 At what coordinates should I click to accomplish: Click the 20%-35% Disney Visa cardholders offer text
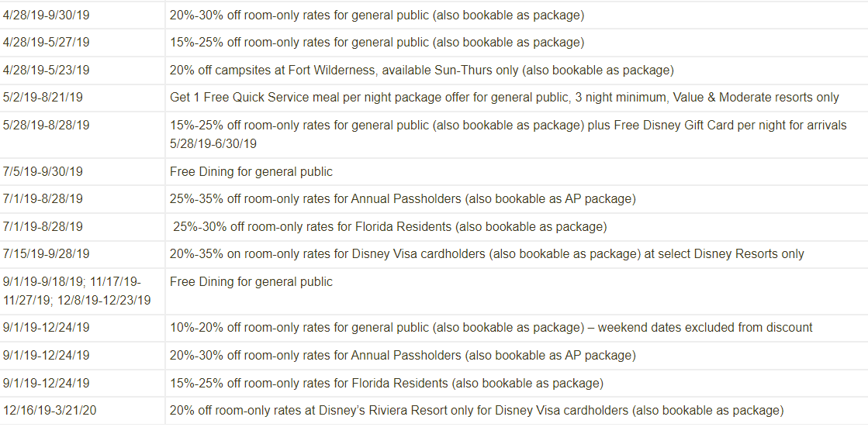[486, 254]
